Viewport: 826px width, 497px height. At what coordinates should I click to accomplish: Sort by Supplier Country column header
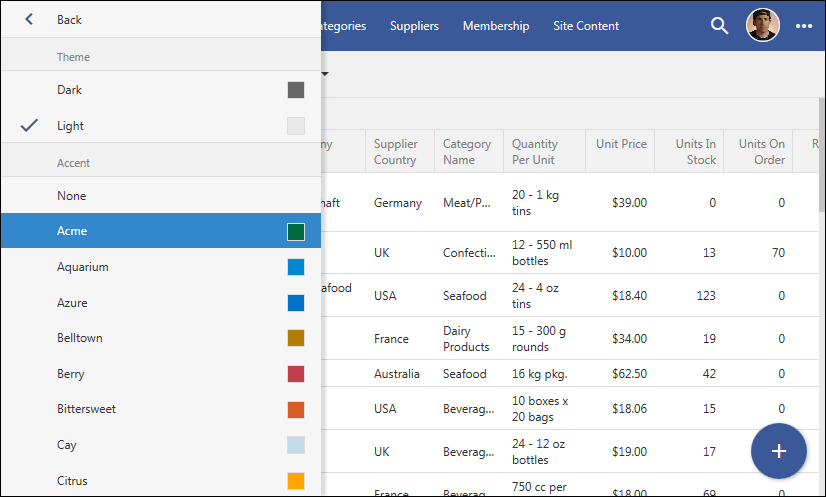(400, 151)
